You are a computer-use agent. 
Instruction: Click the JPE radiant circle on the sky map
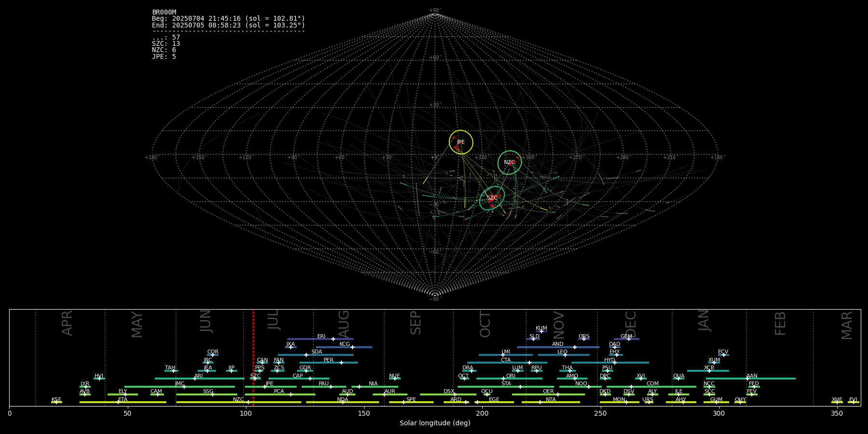click(x=461, y=142)
